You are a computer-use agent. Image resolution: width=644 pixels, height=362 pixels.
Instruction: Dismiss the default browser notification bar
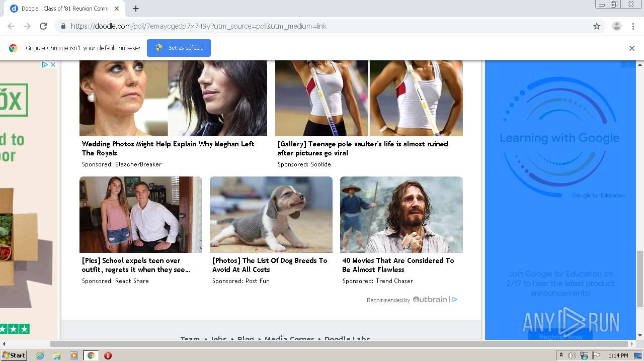(x=632, y=48)
